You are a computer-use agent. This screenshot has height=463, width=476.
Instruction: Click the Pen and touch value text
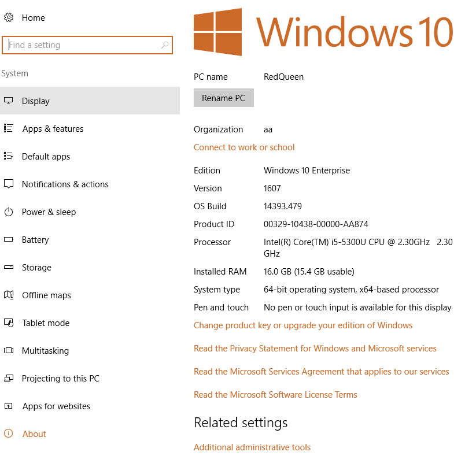tap(357, 308)
